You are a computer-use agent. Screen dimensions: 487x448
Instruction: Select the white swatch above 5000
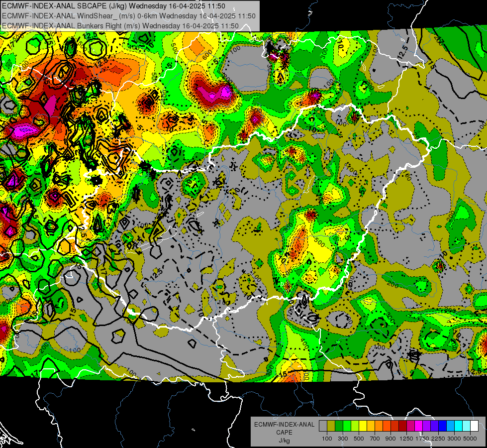(475, 426)
